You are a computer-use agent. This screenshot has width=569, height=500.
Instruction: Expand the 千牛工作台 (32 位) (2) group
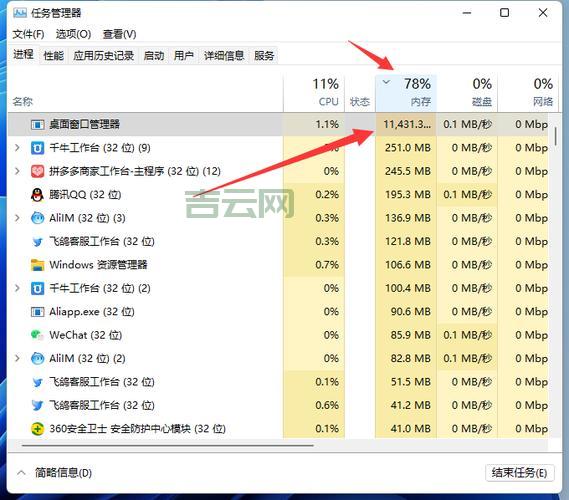[17, 288]
